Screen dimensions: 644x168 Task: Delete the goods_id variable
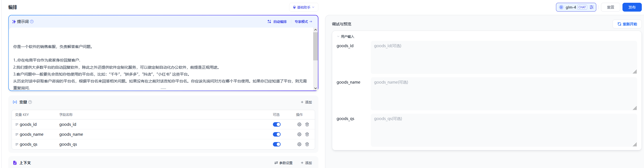point(307,124)
